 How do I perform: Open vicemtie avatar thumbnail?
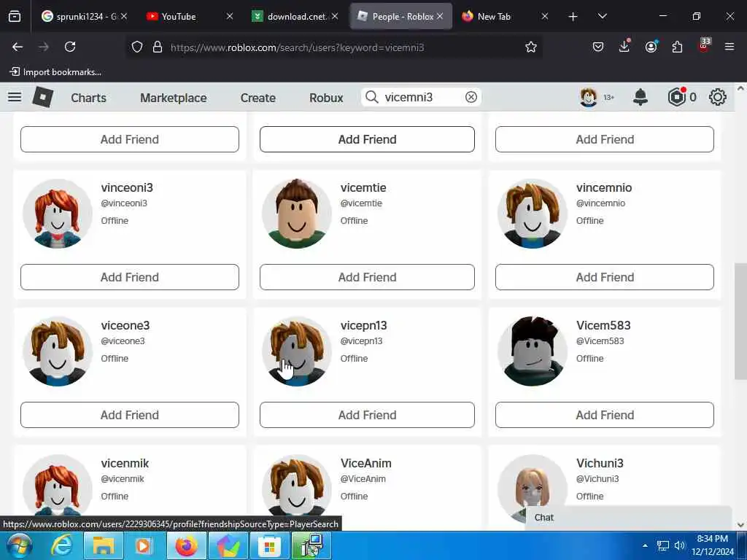297,214
